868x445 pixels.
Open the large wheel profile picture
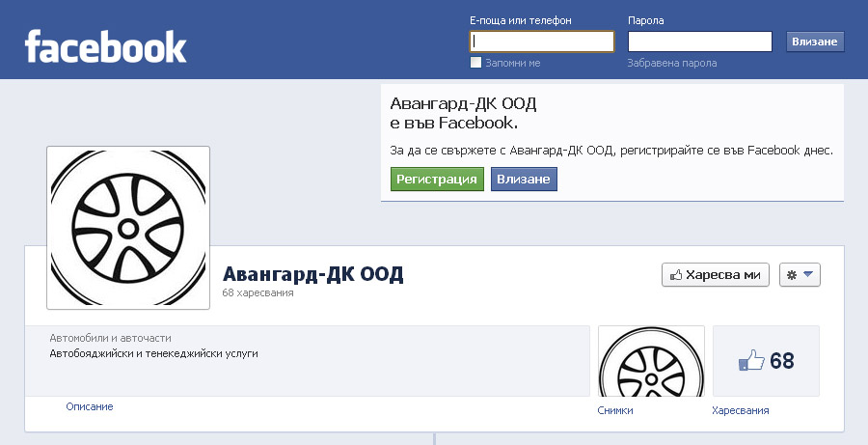coord(128,228)
